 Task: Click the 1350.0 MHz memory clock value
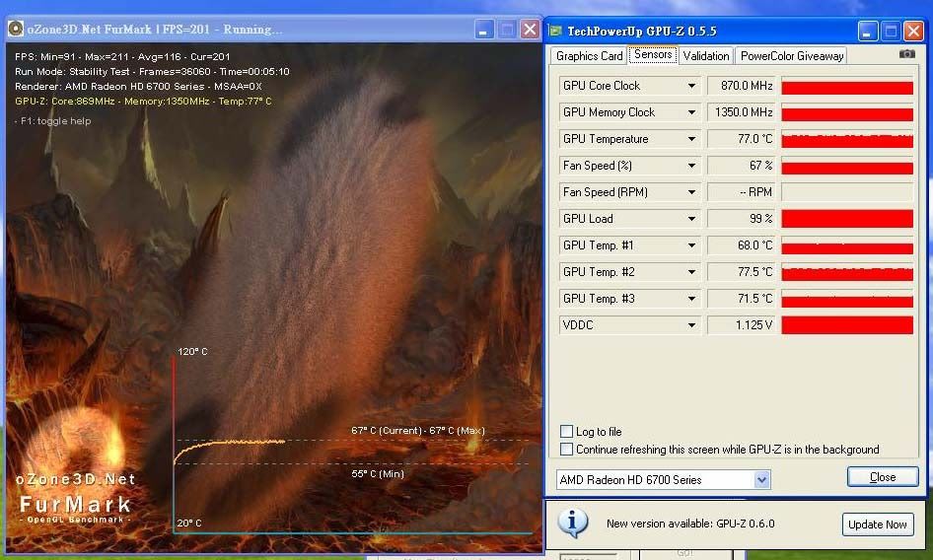[742, 112]
